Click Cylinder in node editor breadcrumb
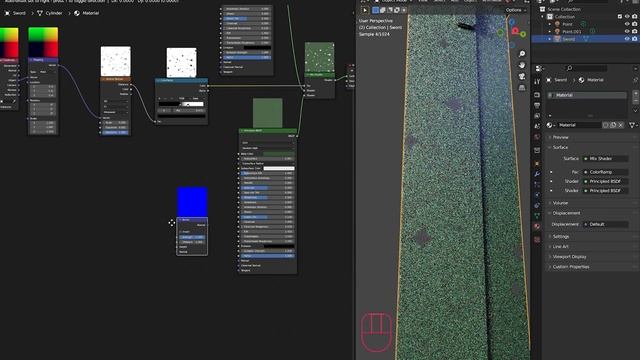The image size is (640, 360). 54,13
